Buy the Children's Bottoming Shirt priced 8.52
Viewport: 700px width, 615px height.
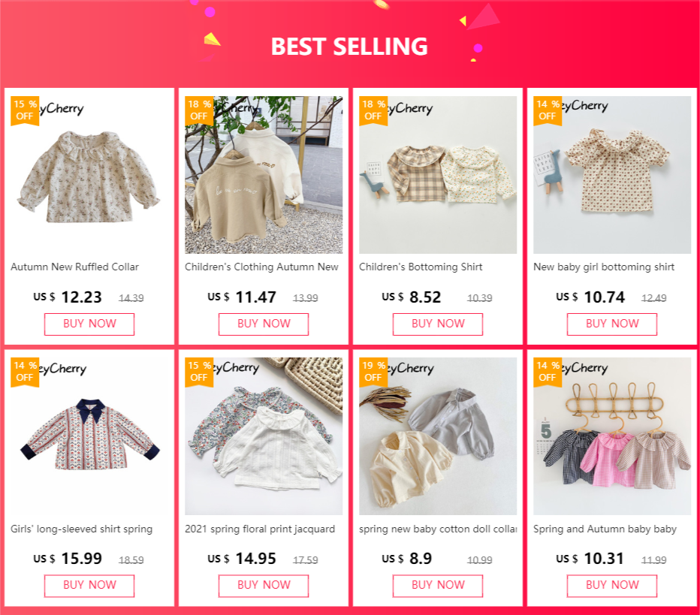(x=438, y=324)
